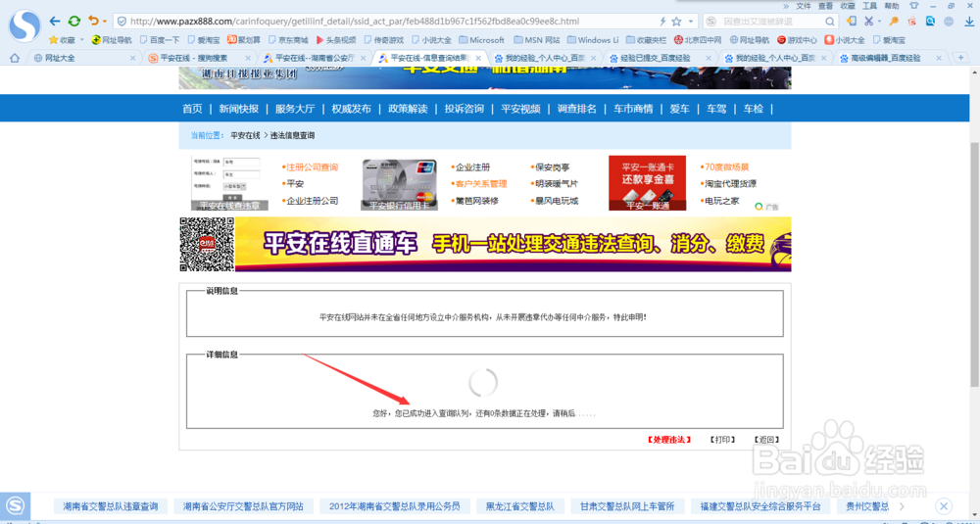The image size is (980, 524).
Task: Click the 注册公司查询 ad link
Action: (312, 167)
